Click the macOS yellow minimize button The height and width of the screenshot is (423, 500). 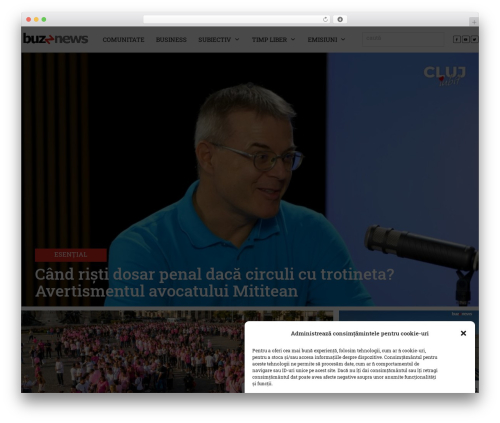(36, 19)
